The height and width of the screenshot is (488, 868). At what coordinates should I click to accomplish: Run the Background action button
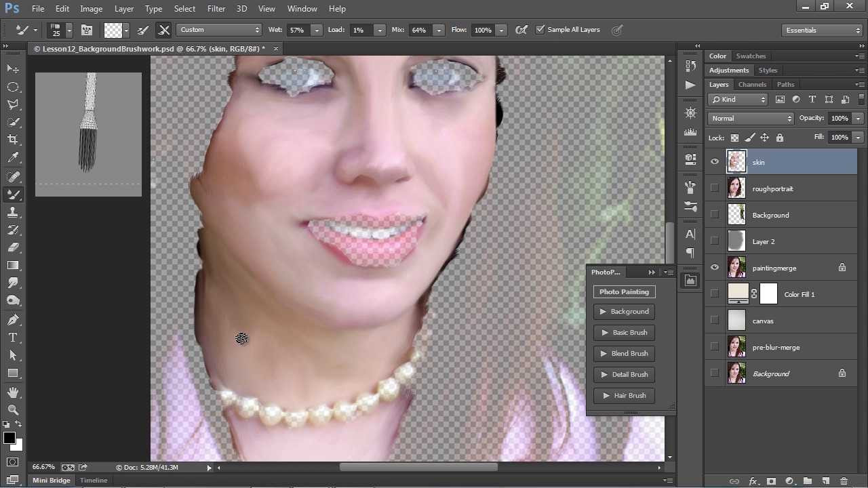tap(624, 312)
